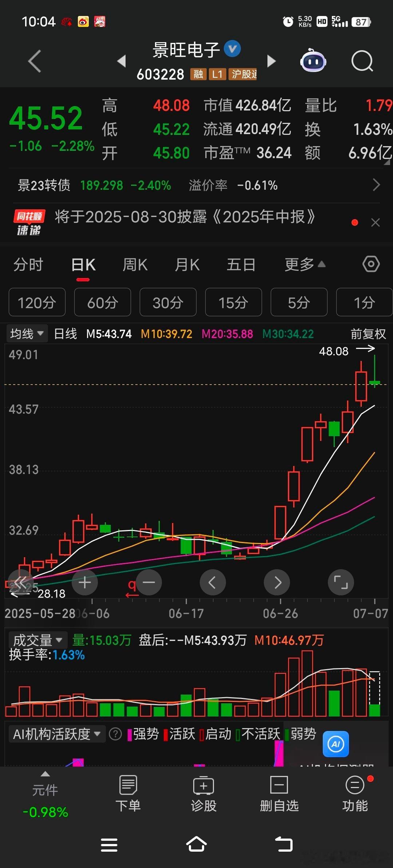Open 景23转债 convertible bond row chevron
The width and height of the screenshot is (393, 868).
click(376, 185)
